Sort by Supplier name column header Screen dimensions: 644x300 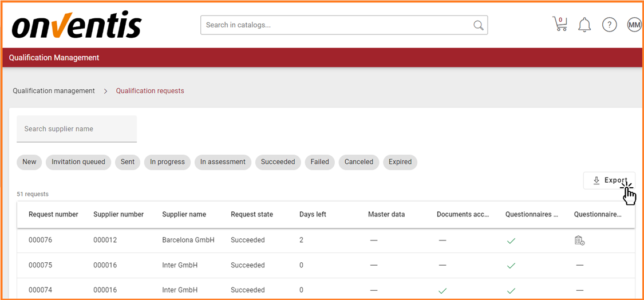[184, 215]
